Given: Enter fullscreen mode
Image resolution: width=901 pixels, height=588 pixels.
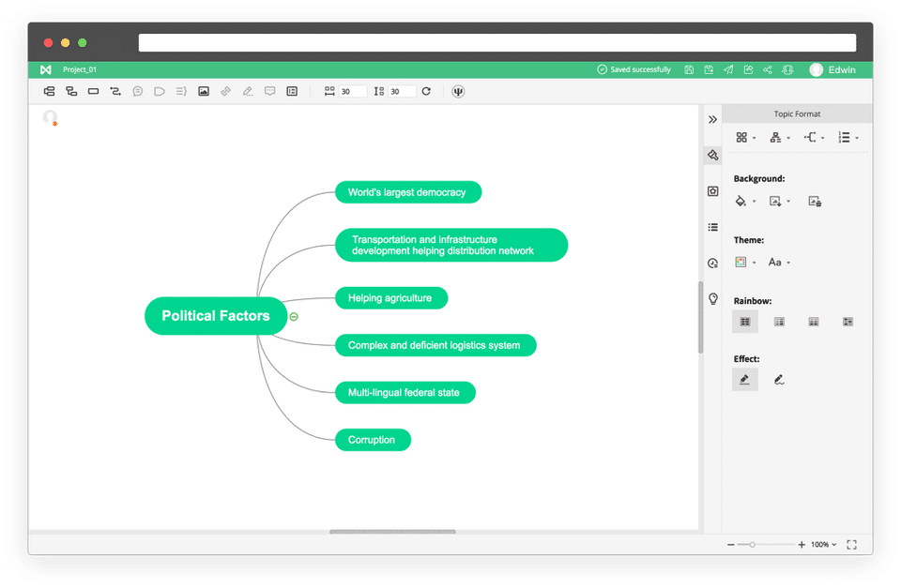Looking at the screenshot, I should [851, 544].
